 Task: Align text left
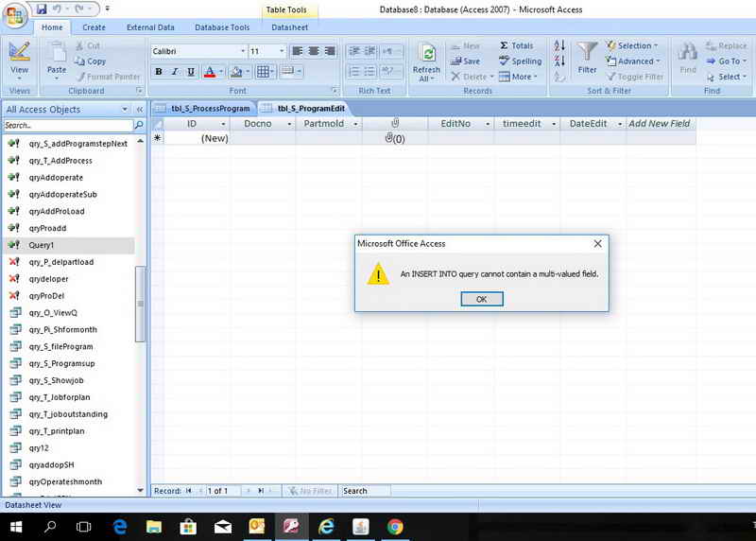pyautogui.click(x=298, y=51)
